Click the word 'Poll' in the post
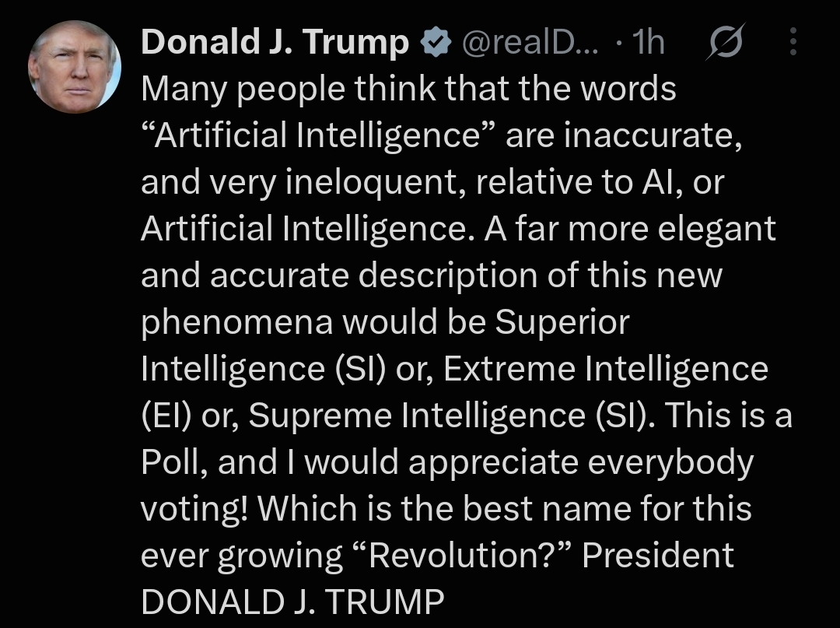The height and width of the screenshot is (628, 840). 174,462
